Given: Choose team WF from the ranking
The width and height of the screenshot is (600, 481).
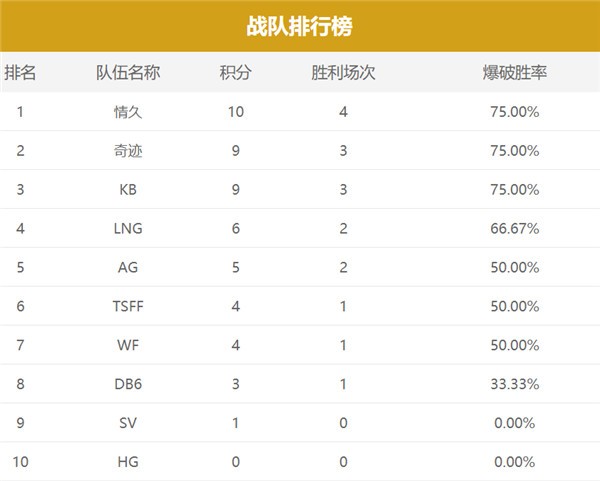Looking at the screenshot, I should [x=129, y=346].
